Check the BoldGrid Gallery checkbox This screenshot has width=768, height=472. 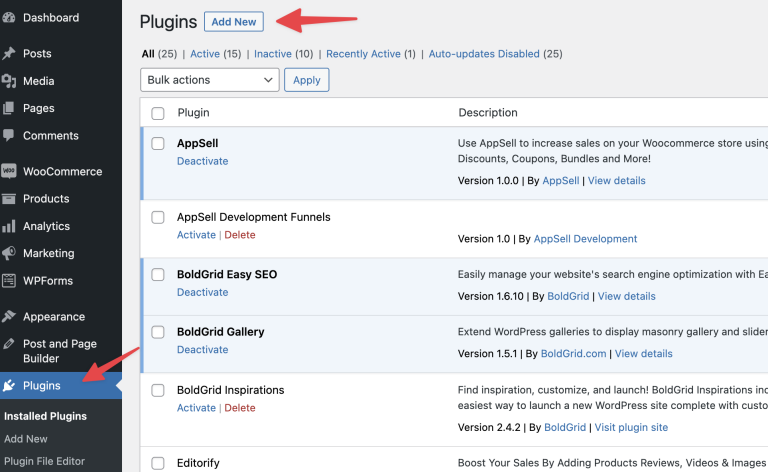(x=158, y=332)
